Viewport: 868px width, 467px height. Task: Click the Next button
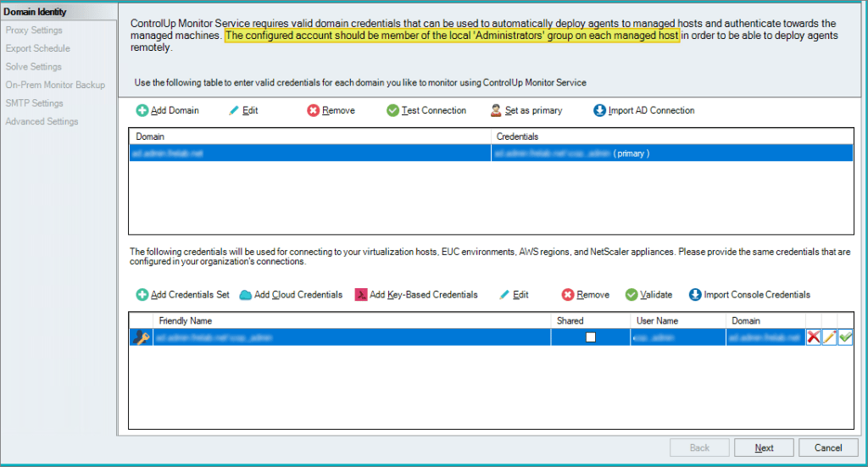click(x=764, y=448)
